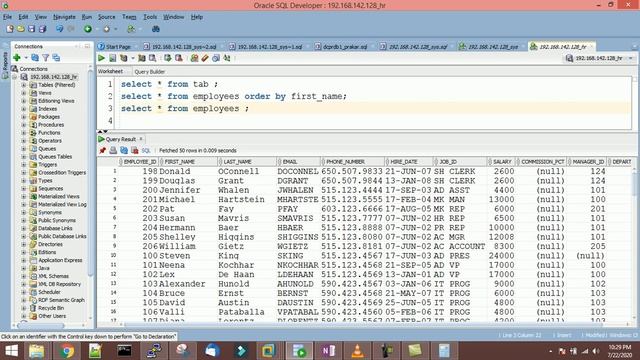Select the Recycle Bin tree item

(x=51, y=308)
